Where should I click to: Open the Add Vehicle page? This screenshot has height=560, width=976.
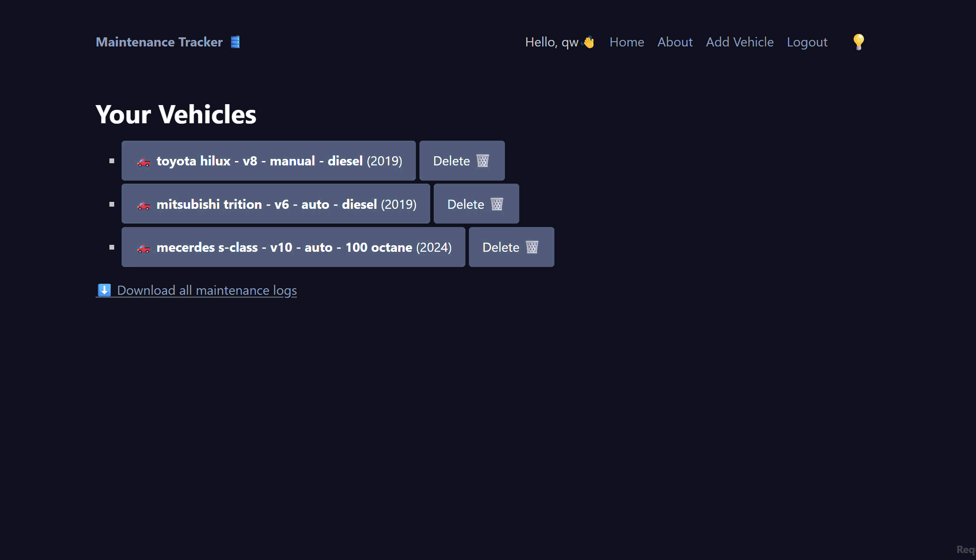[739, 42]
